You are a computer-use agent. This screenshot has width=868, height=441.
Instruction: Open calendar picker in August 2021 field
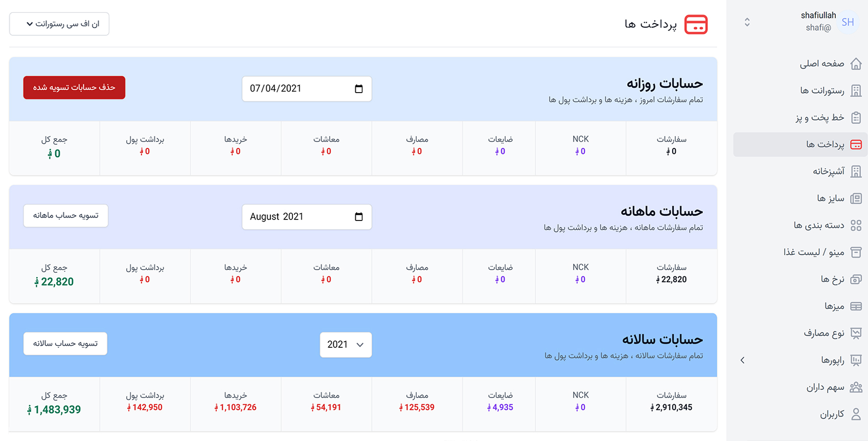click(x=359, y=217)
